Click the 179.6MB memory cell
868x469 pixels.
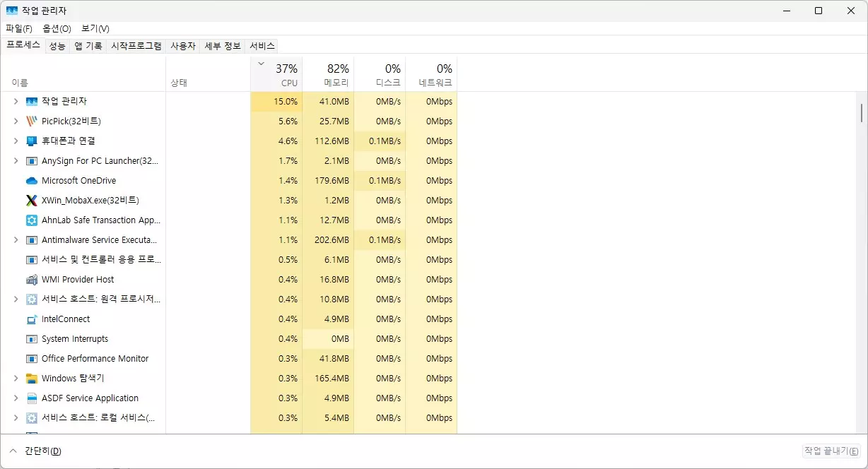click(x=328, y=181)
